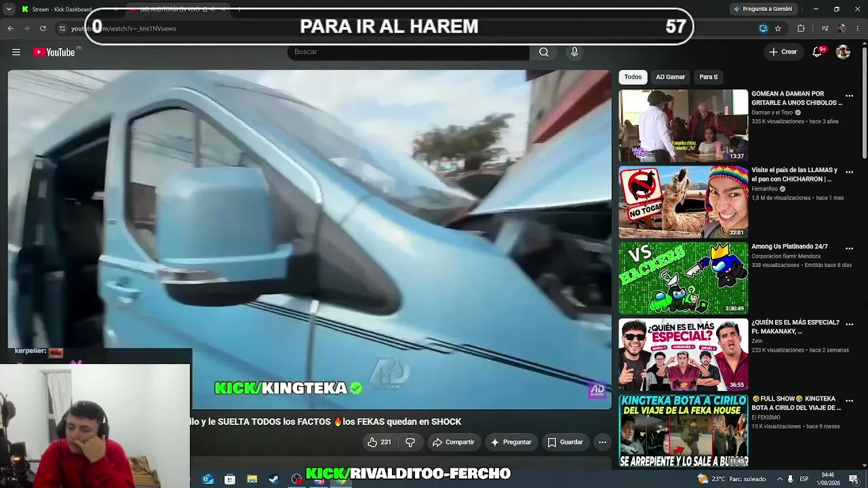868x488 pixels.
Task: Click Pregunta a Gemini button
Action: click(762, 9)
